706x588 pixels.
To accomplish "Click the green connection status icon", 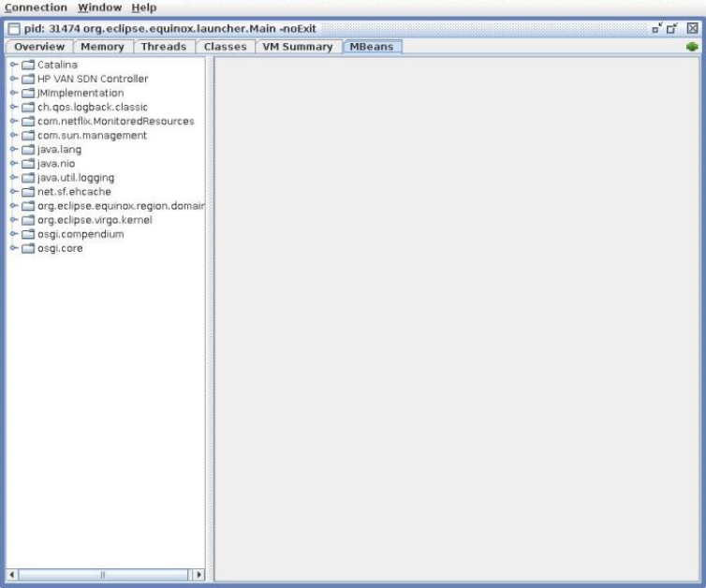I will (x=692, y=47).
